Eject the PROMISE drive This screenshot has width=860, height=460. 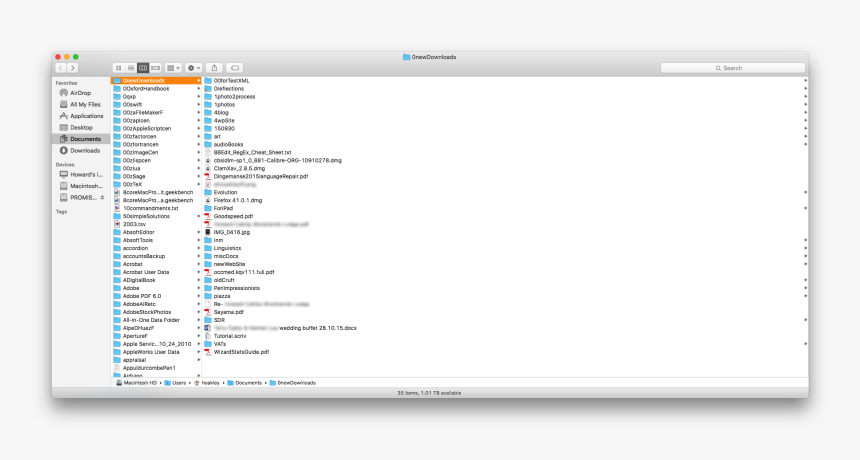(102, 197)
